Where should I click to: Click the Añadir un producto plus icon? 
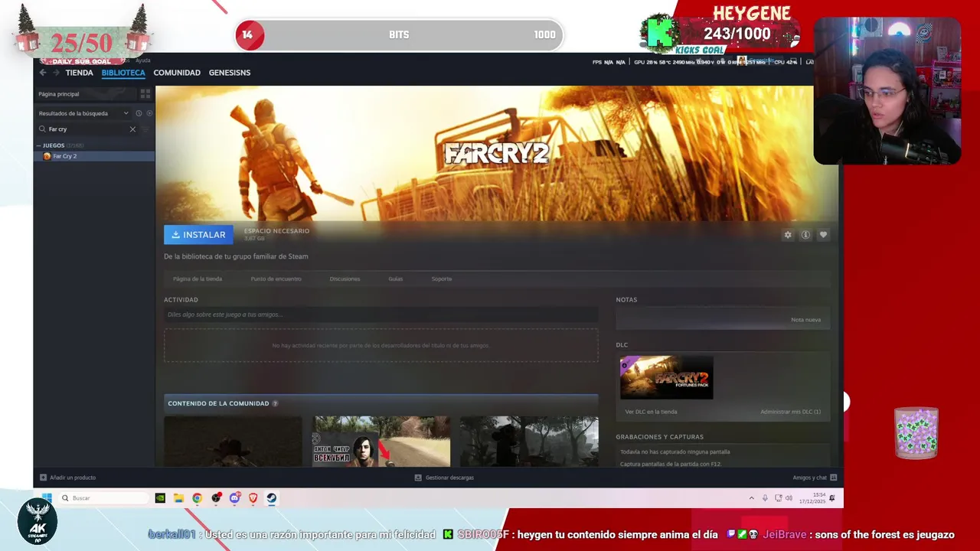pyautogui.click(x=43, y=478)
